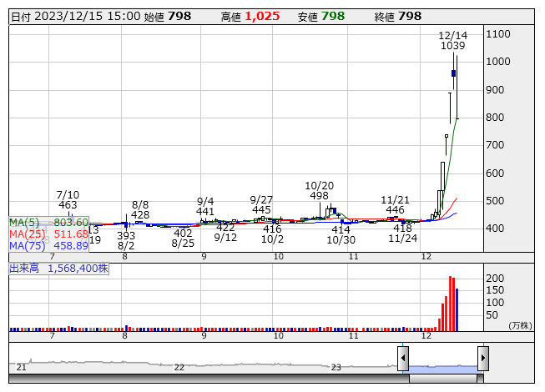The height and width of the screenshot is (392, 545).
Task: Select the MA(25) legend entry
Action: (48, 234)
